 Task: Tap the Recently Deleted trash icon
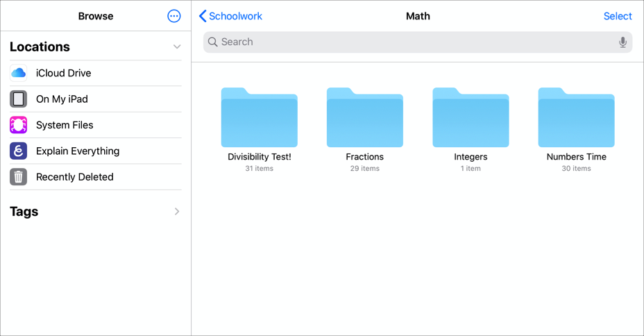tap(19, 177)
